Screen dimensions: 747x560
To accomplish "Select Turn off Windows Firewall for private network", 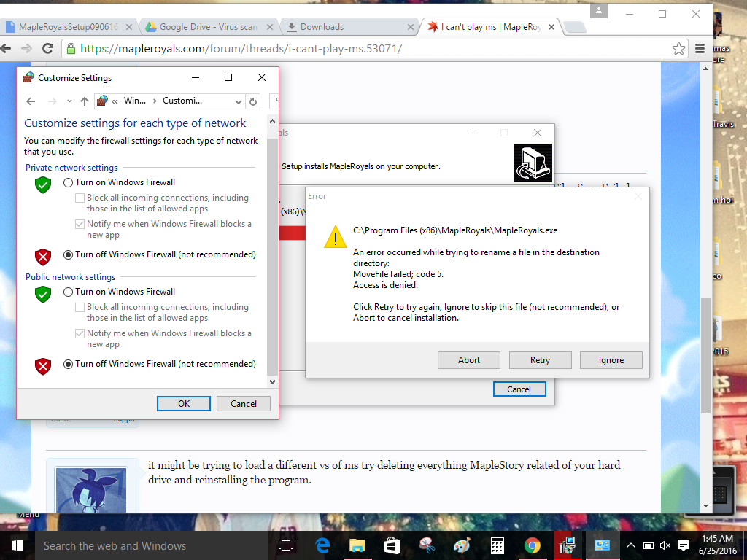I will coord(68,254).
